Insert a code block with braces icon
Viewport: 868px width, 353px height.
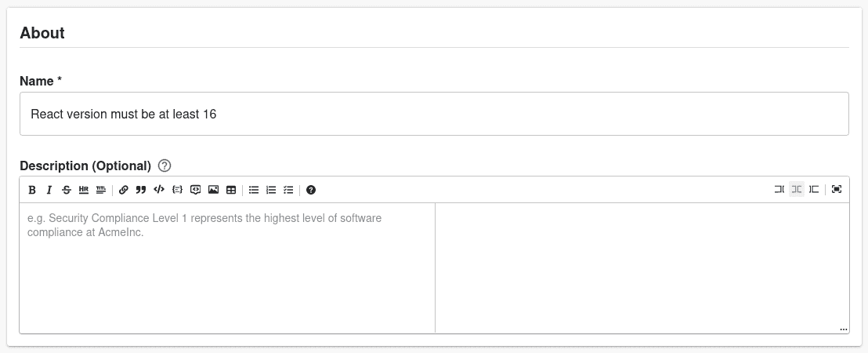click(177, 190)
